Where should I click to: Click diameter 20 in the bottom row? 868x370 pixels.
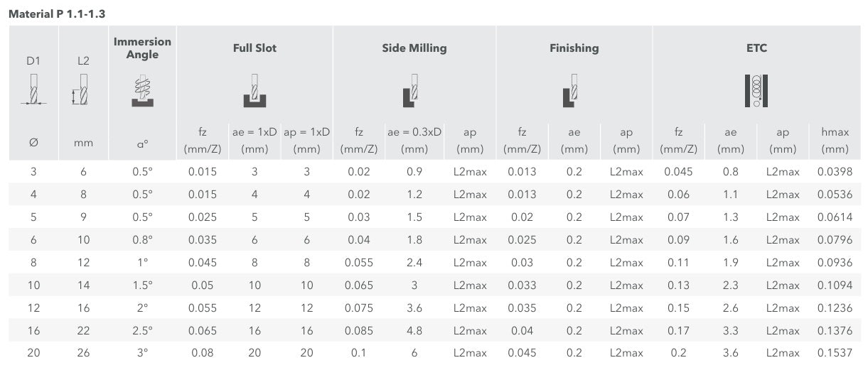33,353
